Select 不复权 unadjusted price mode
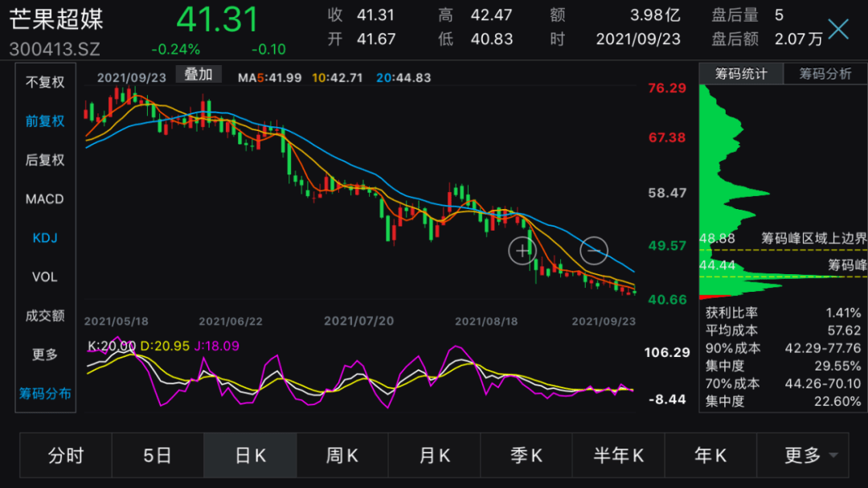Screen dimensions: 868x488 click(x=44, y=81)
